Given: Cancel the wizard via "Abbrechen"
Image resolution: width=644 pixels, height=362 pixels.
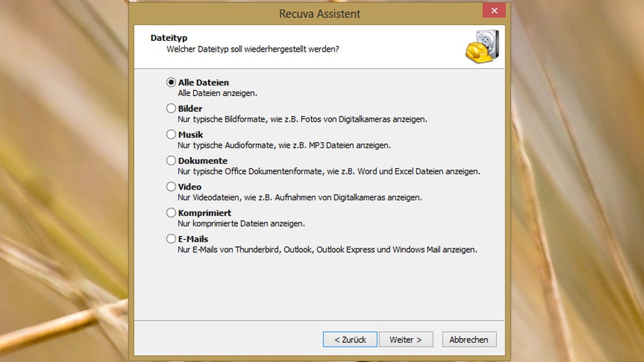Looking at the screenshot, I should [469, 339].
